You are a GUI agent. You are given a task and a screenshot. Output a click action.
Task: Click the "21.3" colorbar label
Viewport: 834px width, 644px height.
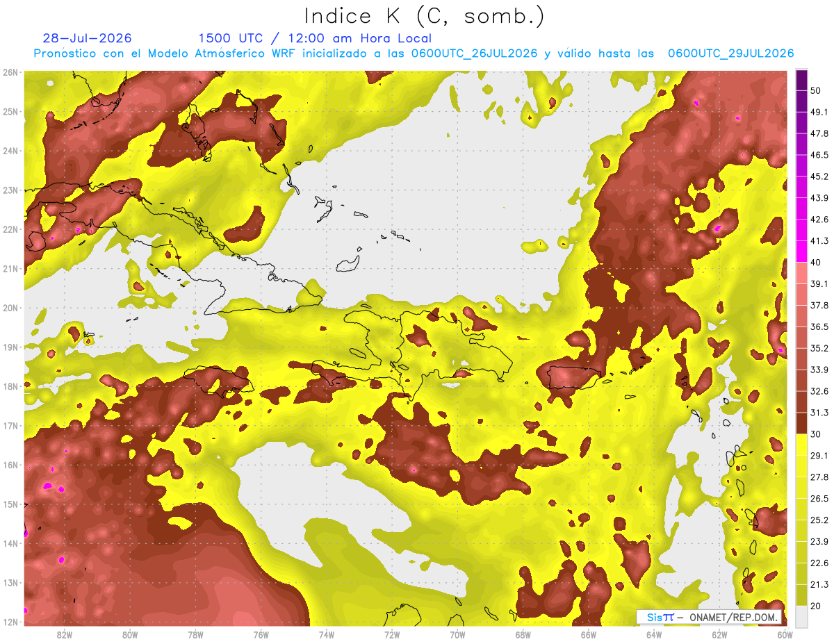coord(819,584)
